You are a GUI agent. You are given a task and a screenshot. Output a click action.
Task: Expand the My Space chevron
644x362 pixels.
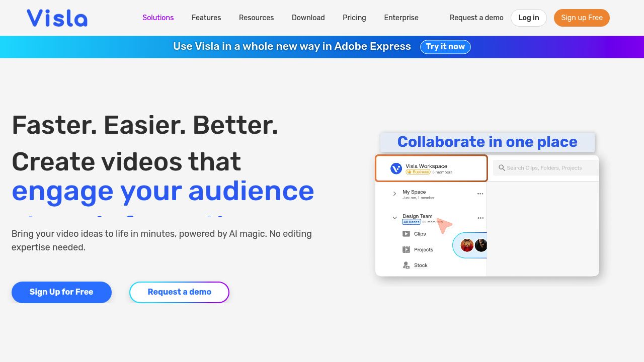coord(394,194)
